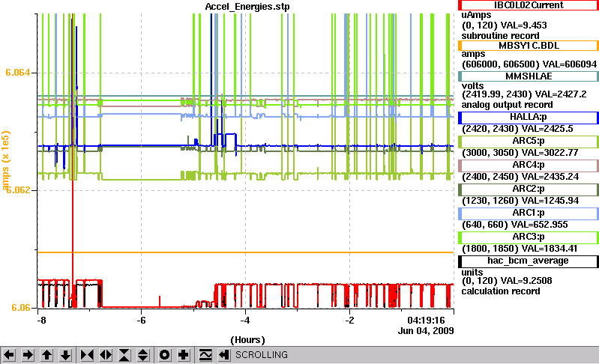599x364 pixels.
Task: Click the -6 hours x-axis label
Action: 142,320
